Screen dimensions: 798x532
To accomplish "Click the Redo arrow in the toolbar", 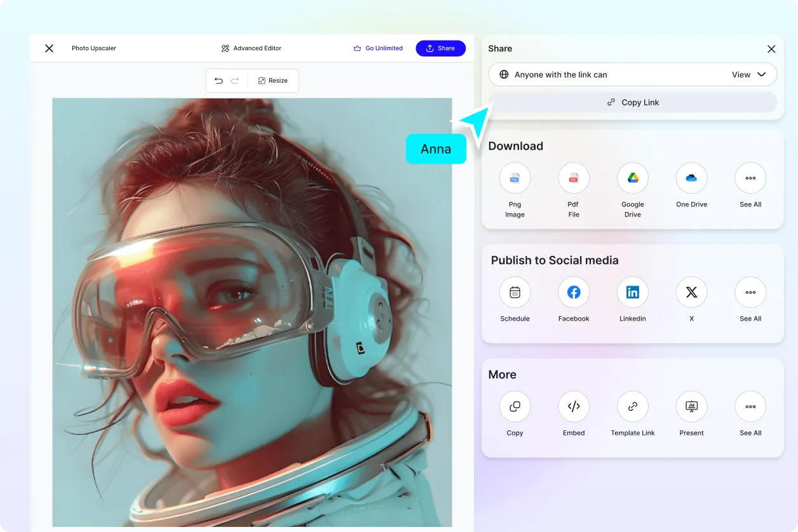I will point(236,81).
